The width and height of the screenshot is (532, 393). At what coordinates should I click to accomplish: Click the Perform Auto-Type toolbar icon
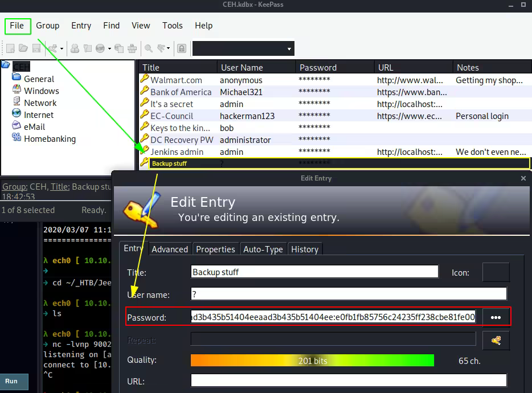[x=132, y=48]
